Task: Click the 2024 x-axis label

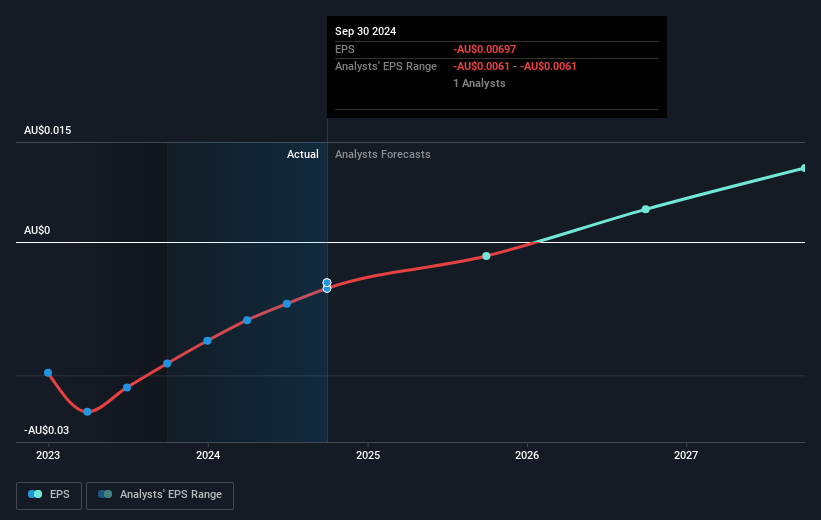Action: [208, 456]
